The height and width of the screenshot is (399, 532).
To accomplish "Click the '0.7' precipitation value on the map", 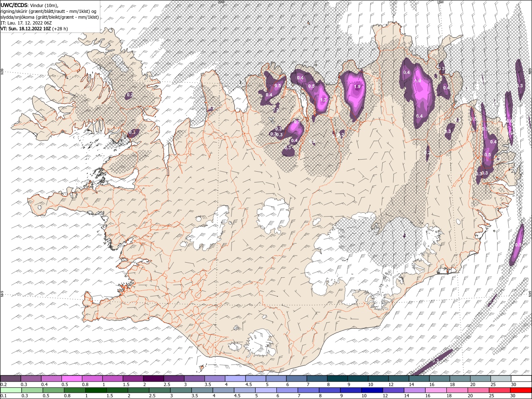I will tap(297, 122).
